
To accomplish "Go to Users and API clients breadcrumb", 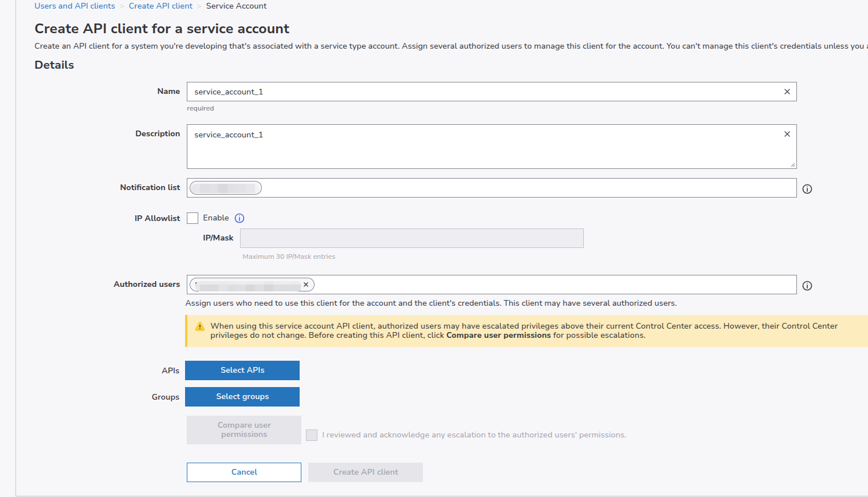I will tap(74, 6).
